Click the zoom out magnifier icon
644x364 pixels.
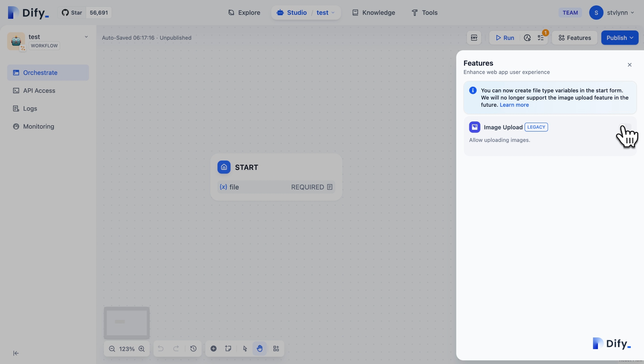(112, 349)
